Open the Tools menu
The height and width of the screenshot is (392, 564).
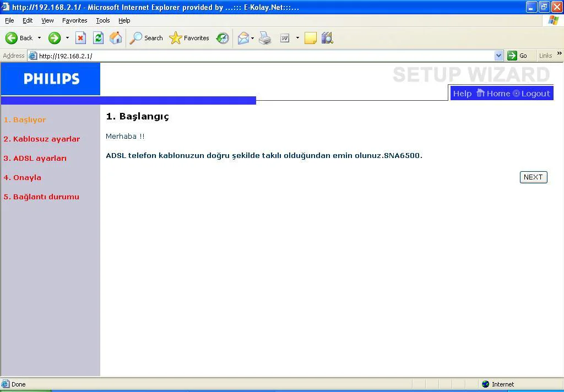(x=102, y=20)
